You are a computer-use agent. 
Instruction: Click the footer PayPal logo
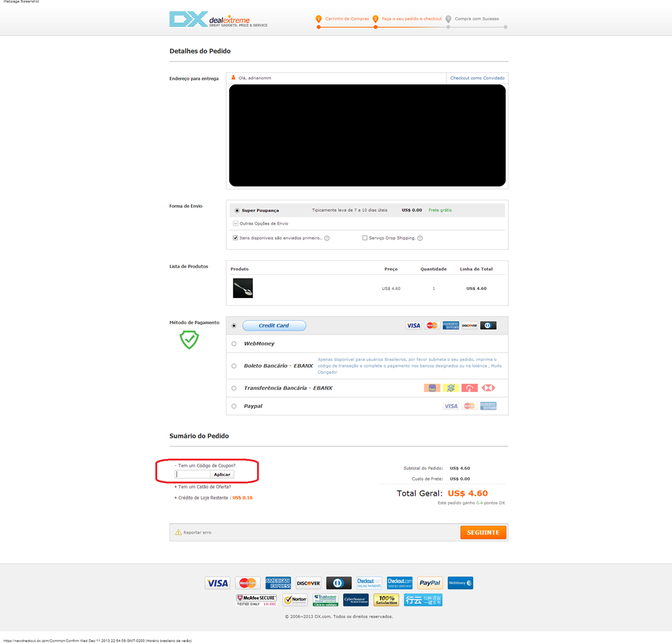(430, 583)
